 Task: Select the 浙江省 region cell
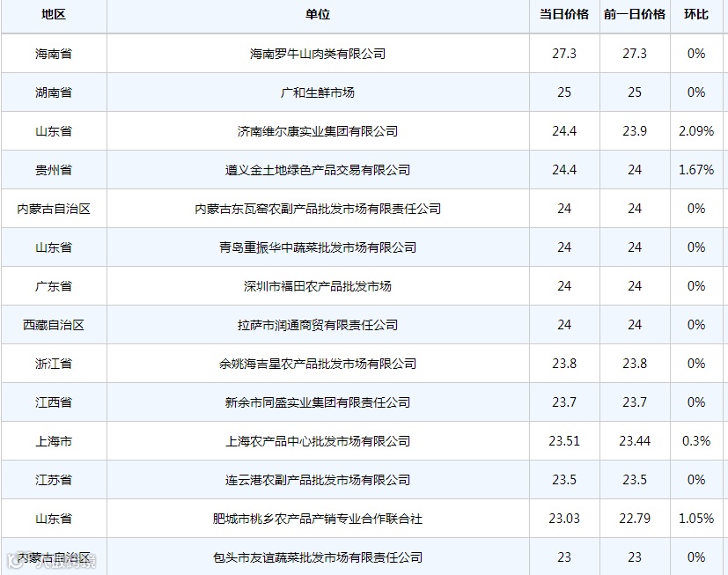(x=54, y=364)
